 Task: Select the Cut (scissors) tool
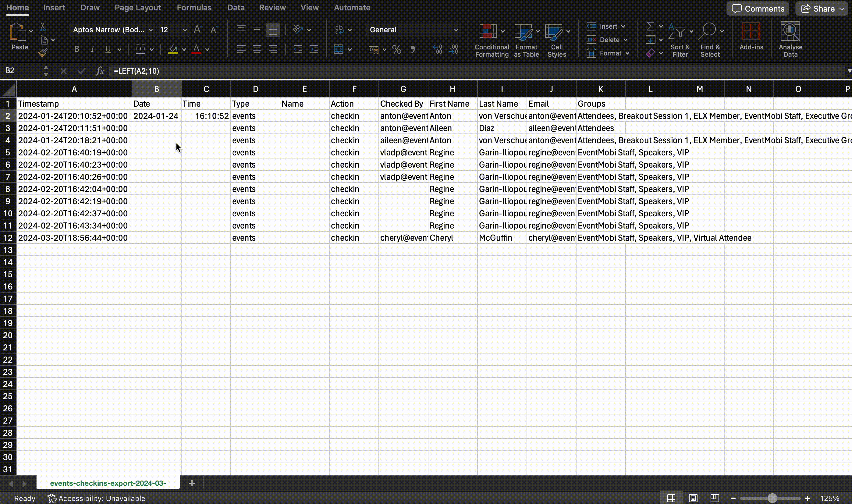click(43, 27)
